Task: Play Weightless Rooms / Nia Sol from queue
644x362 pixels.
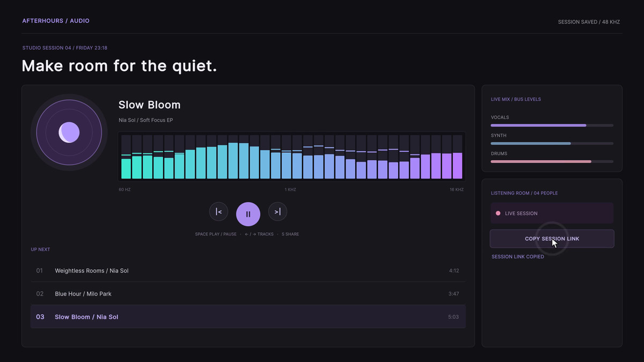Action: pyautogui.click(x=248, y=271)
